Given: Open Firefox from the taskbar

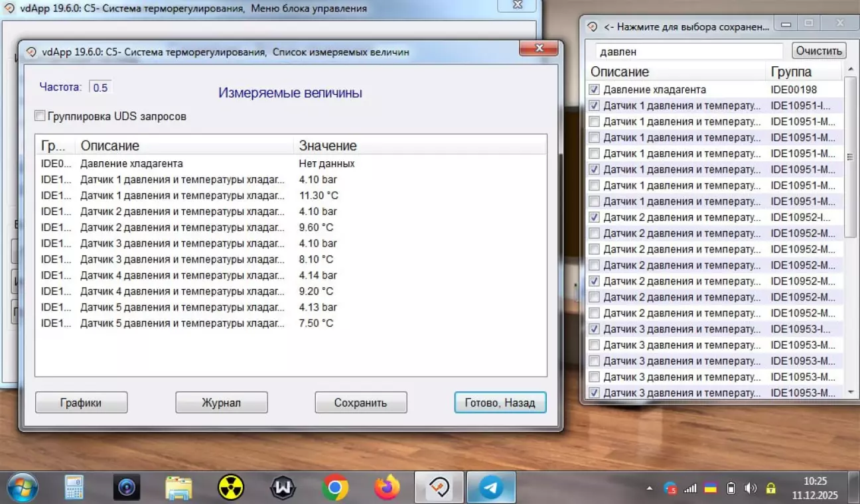Looking at the screenshot, I should 387,489.
